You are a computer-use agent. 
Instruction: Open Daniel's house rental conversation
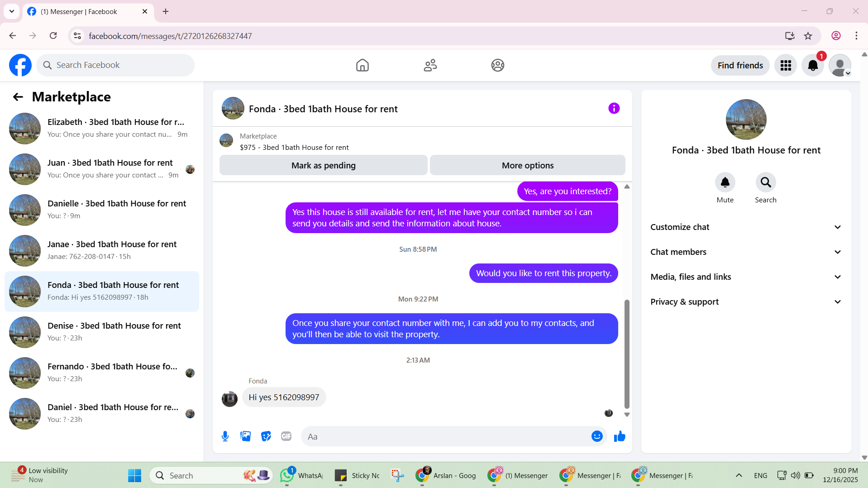(x=102, y=414)
